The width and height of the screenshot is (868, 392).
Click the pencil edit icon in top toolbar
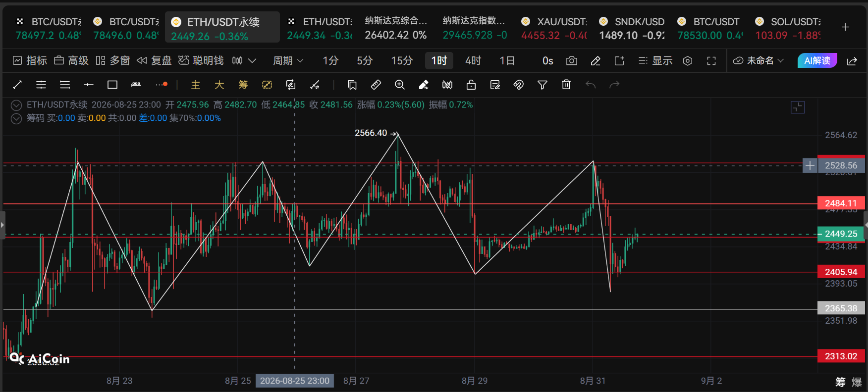point(596,61)
